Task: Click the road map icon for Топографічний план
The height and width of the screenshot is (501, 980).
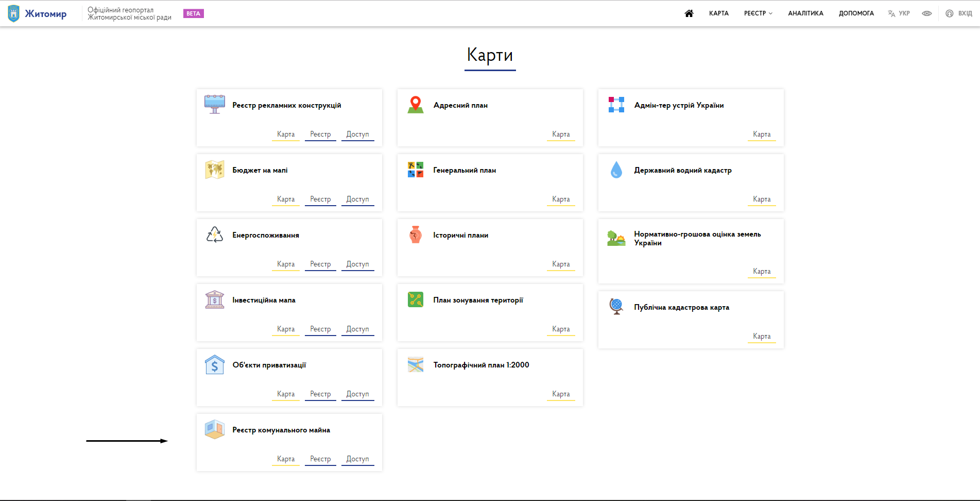Action: (x=416, y=364)
